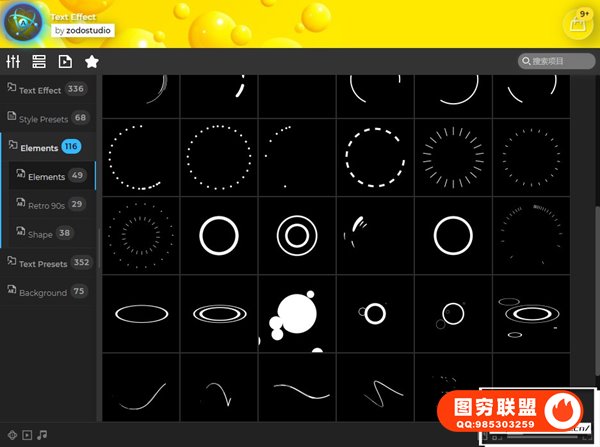Show favorites with the star icon

click(x=92, y=61)
